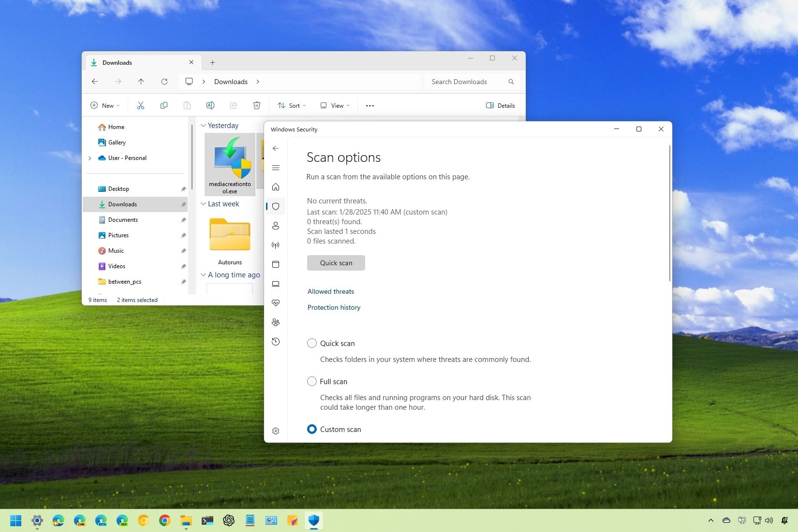Open the see more ellipsis menu
The width and height of the screenshot is (798, 532).
tap(369, 105)
